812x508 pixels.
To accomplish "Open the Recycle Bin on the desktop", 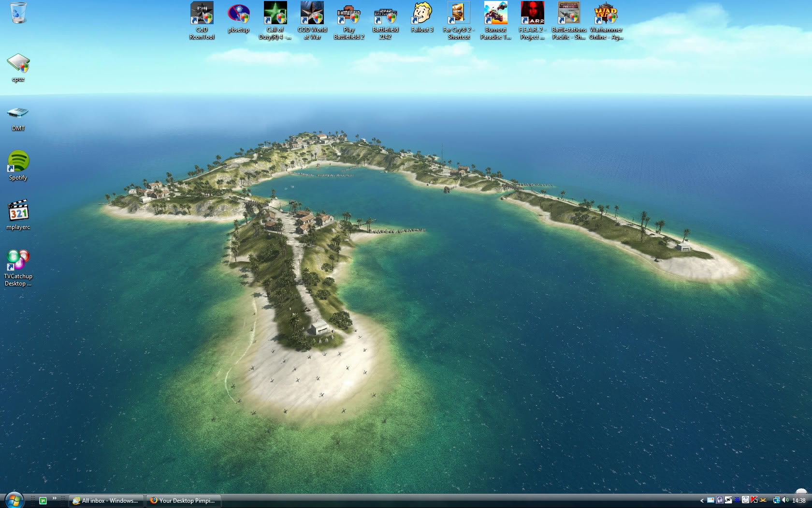I will point(18,13).
